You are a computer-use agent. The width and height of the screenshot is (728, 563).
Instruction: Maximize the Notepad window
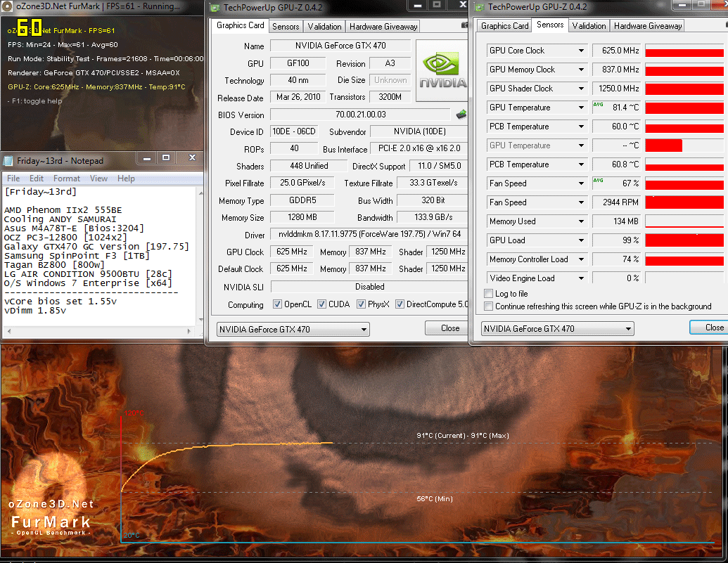coord(166,158)
